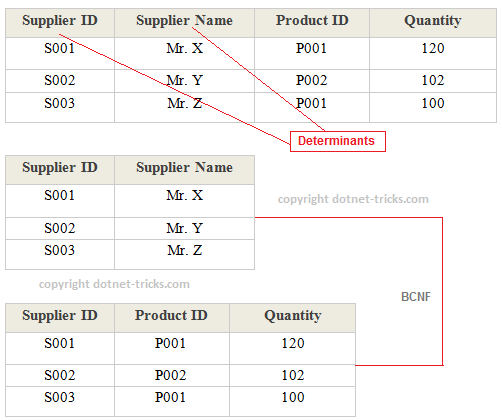Click Mr. Z cell in middle table
This screenshot has width=502, height=420.
(x=184, y=254)
